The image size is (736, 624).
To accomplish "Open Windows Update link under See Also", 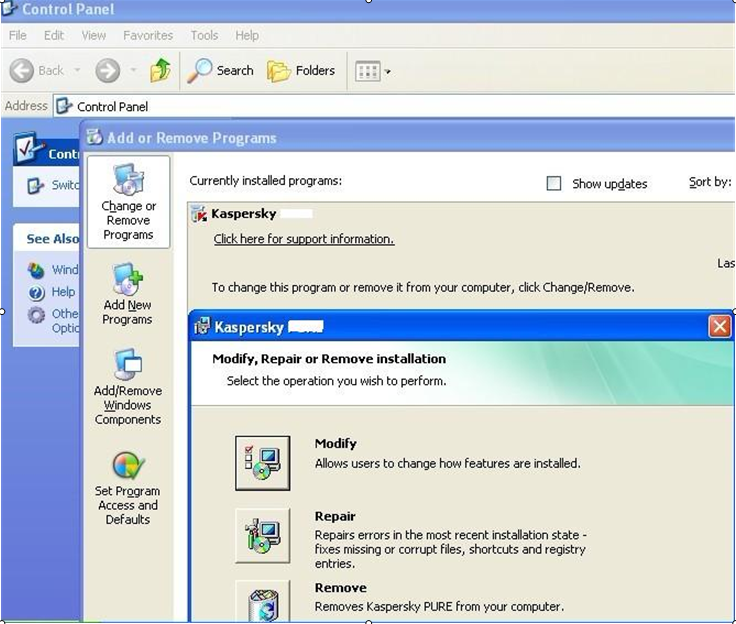I will [65, 270].
